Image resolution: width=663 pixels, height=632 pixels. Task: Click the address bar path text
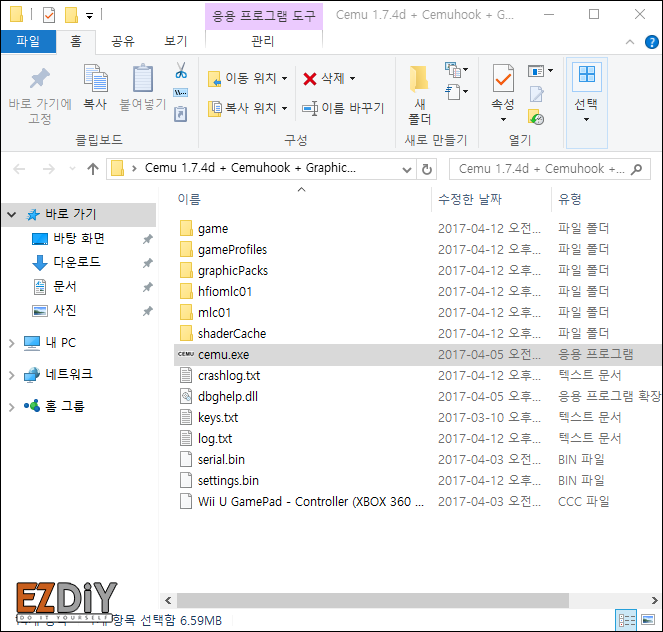pyautogui.click(x=250, y=168)
